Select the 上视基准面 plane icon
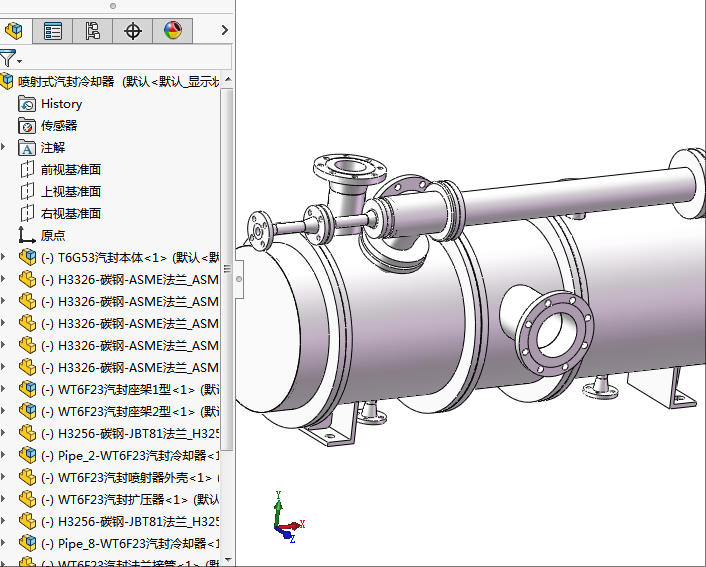The image size is (706, 567). coord(27,191)
